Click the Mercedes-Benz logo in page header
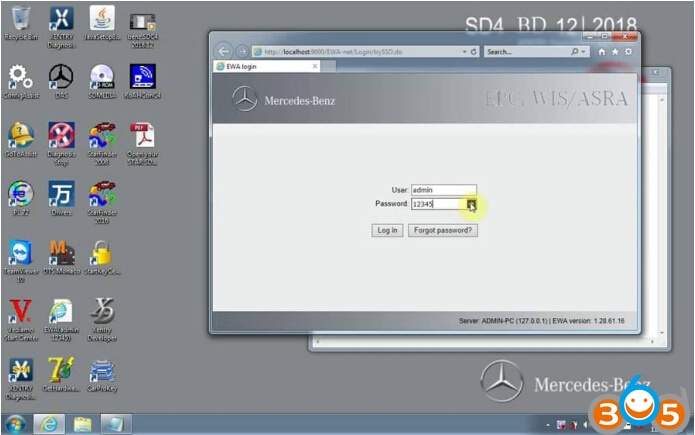 coord(284,99)
